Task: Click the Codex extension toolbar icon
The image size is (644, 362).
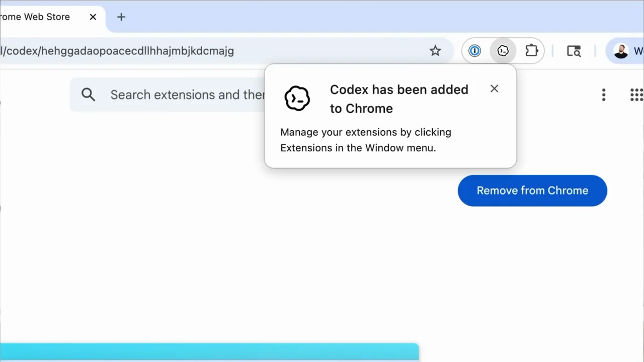Action: (503, 51)
